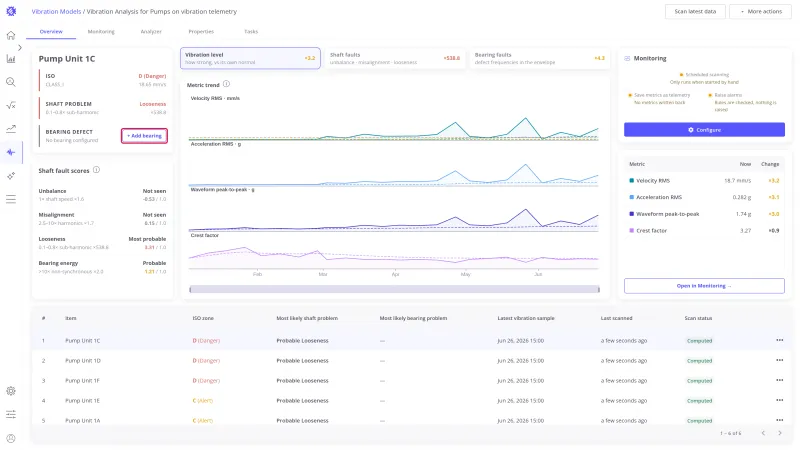Viewport: 800px width, 450px height.
Task: Click the Item column header
Action: (70, 318)
